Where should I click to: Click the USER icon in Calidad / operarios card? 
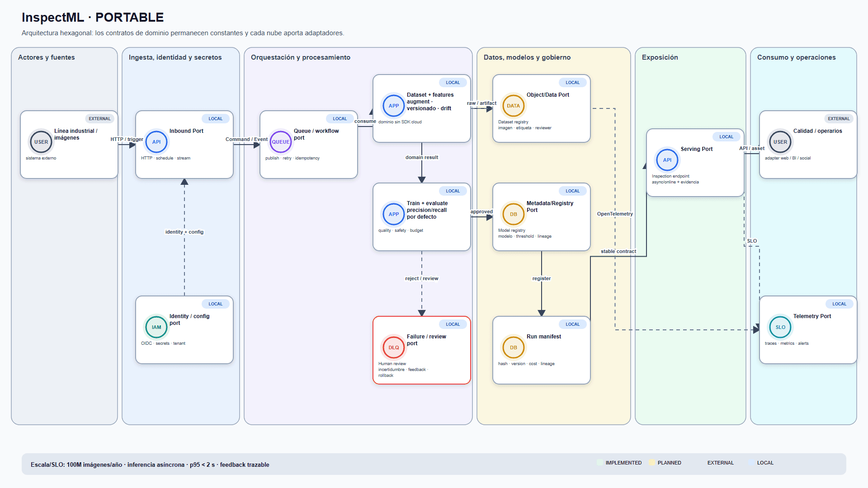[780, 142]
